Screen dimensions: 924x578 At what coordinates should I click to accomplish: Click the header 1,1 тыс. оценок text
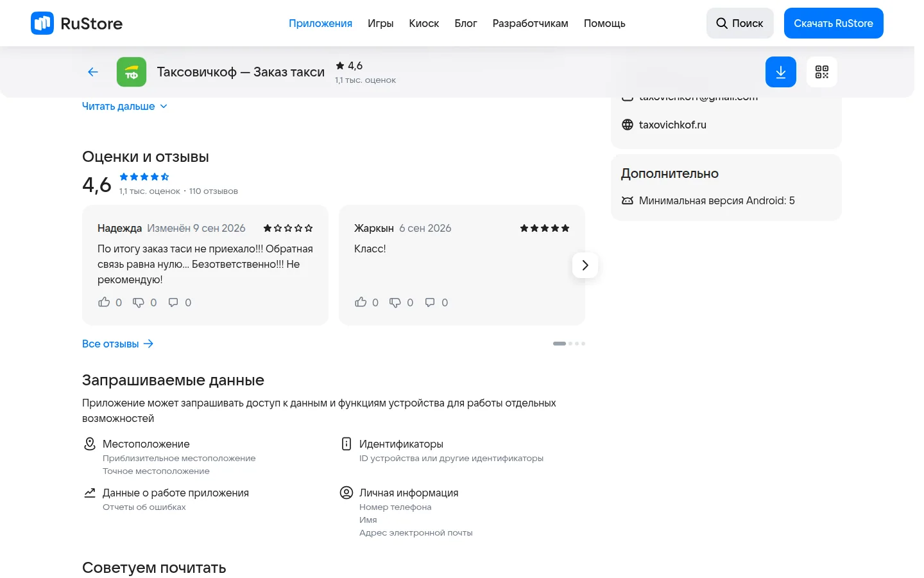(365, 80)
